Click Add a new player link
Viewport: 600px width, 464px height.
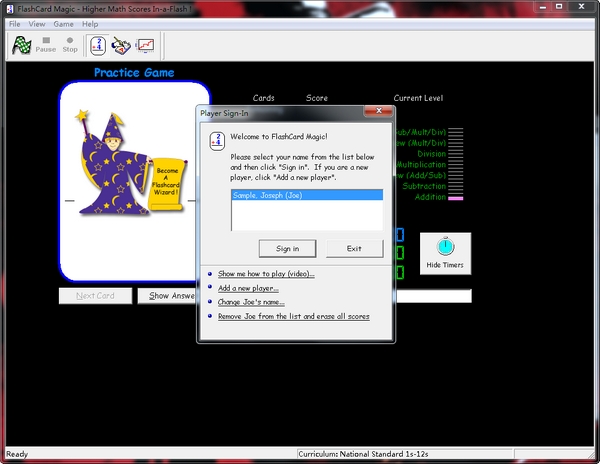tap(248, 288)
